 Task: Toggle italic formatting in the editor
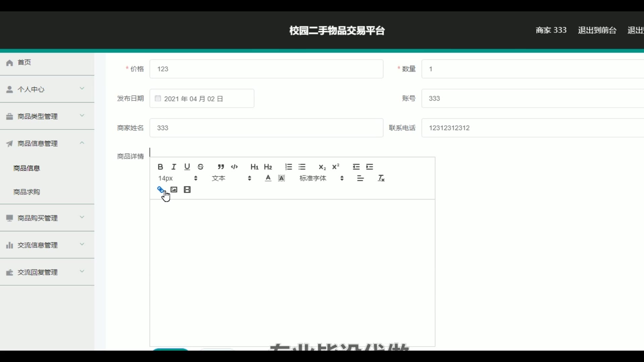click(x=174, y=167)
